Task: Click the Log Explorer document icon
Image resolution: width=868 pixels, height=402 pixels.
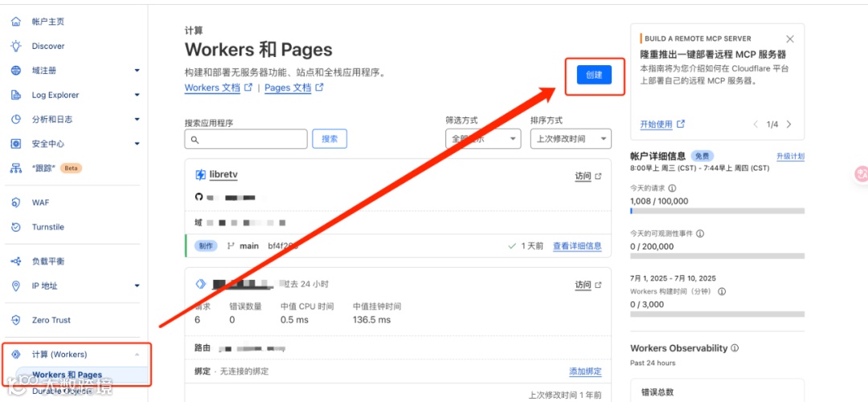Action: coord(16,95)
